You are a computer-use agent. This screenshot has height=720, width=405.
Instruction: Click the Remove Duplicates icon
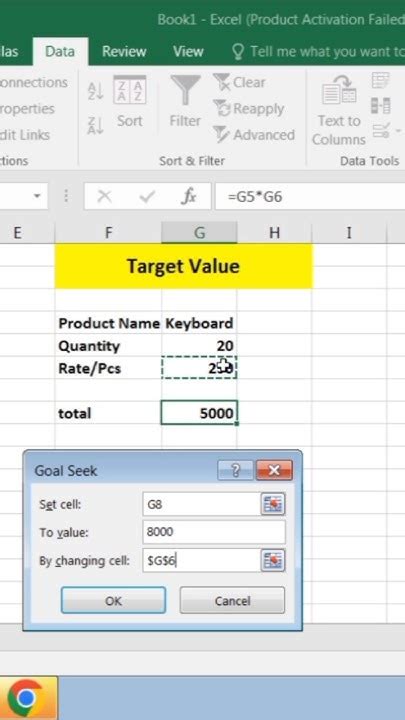(381, 106)
